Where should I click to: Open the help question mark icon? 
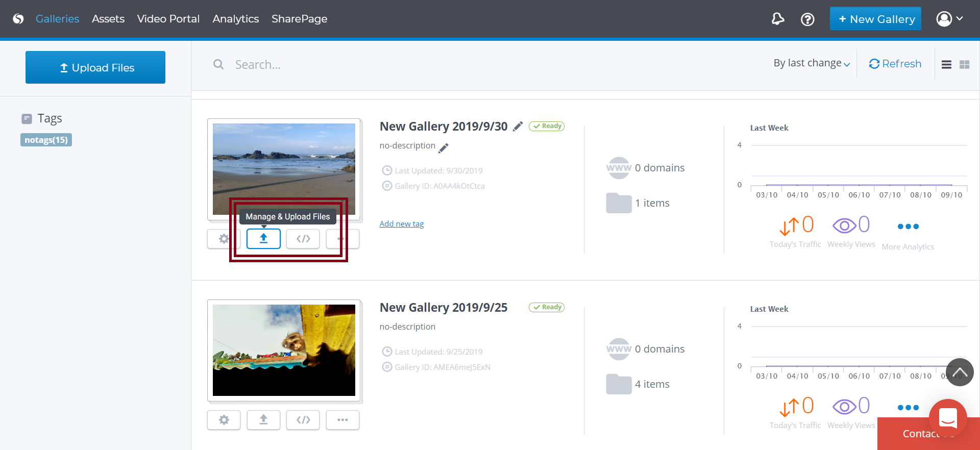807,19
